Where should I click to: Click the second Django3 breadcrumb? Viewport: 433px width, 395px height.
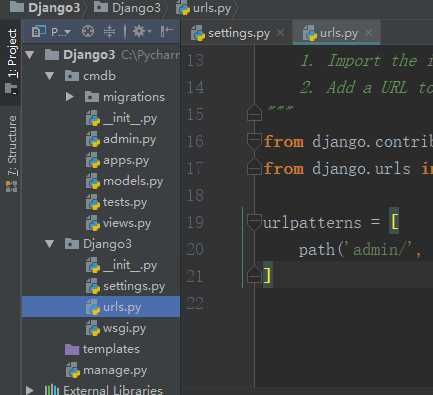point(127,8)
